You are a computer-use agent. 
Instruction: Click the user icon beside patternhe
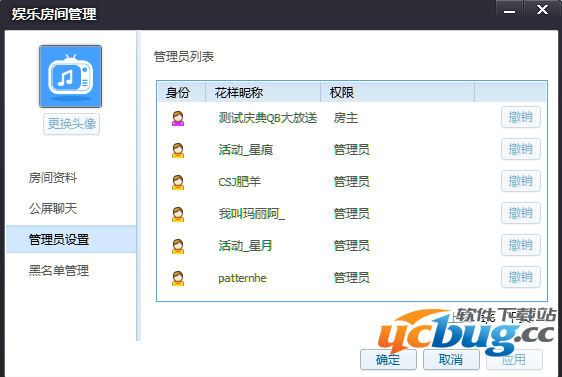[178, 278]
